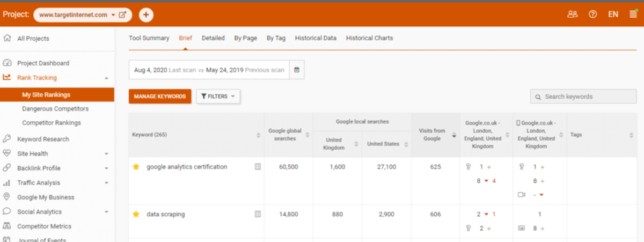644x242 pixels.
Task: Select the Brief tab
Action: [185, 38]
